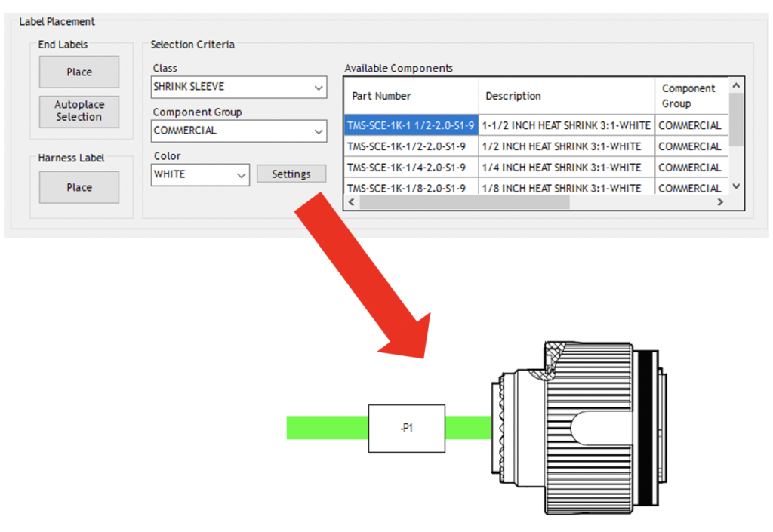Click the Place button under End Labels
Viewport: 773px width, 532px height.
79,72
